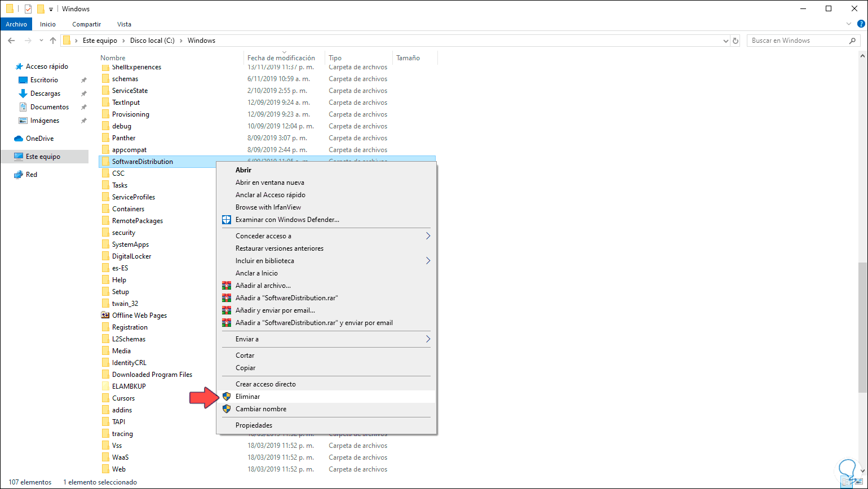Open Imágenes in the navigation pane
868x489 pixels.
pyautogui.click(x=45, y=121)
